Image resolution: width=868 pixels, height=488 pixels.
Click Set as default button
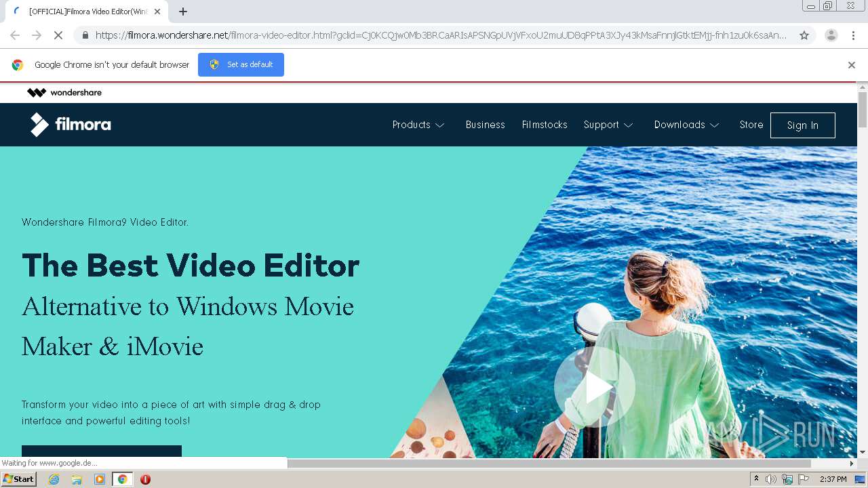pyautogui.click(x=241, y=64)
